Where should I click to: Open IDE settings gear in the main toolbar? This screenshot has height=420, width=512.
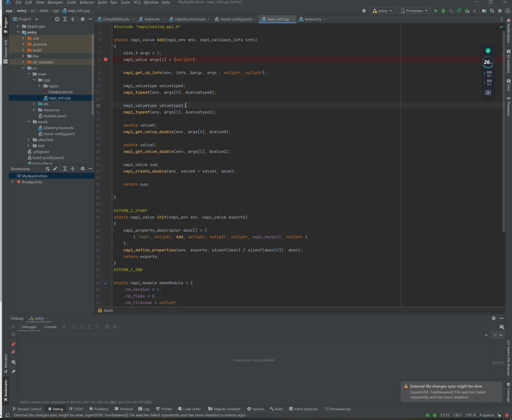coord(500,11)
